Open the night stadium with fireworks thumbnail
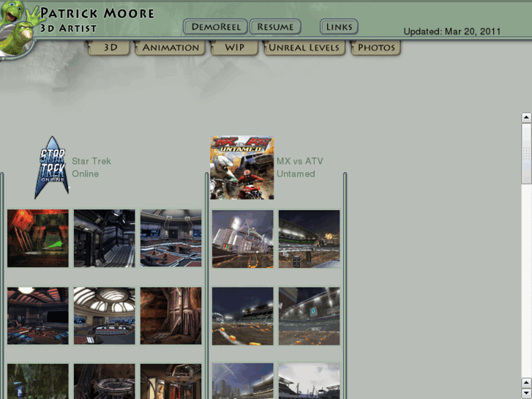Image resolution: width=532 pixels, height=399 pixels. pos(309,239)
